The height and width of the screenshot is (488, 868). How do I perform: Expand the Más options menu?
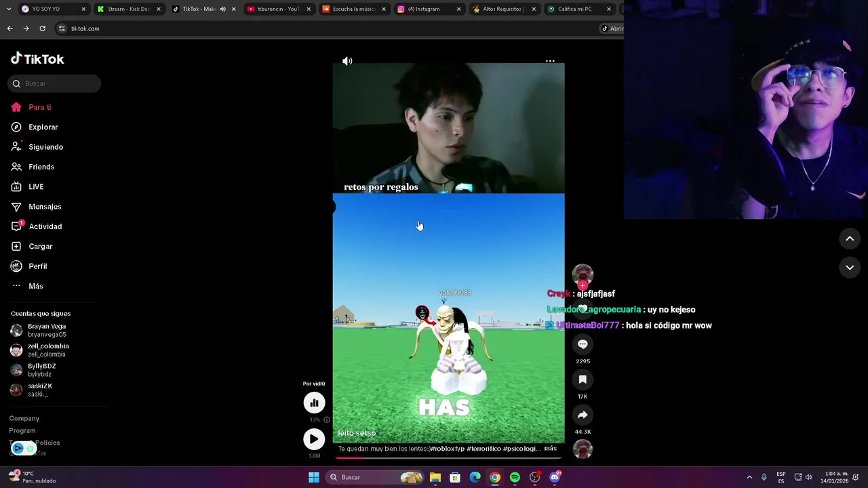pyautogui.click(x=27, y=286)
